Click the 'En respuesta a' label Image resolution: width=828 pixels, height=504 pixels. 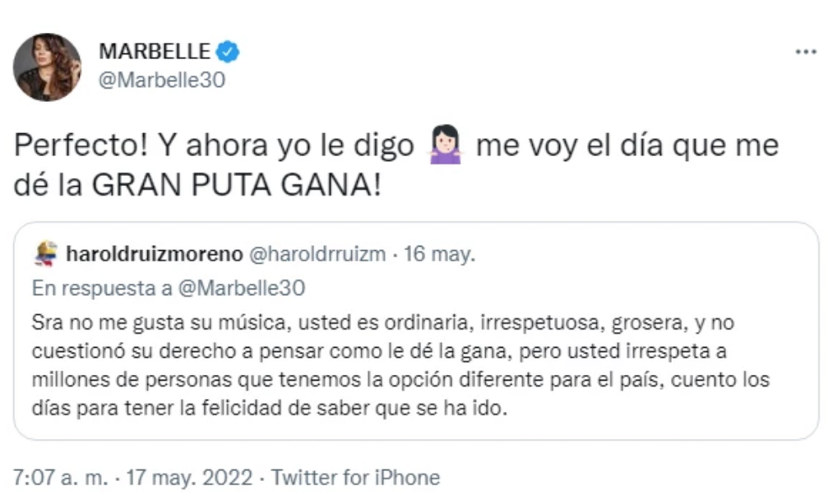[102, 288]
